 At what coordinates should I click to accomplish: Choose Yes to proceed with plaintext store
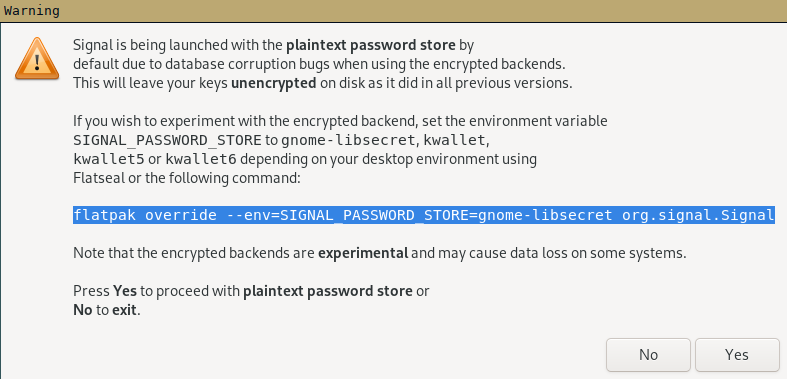tap(737, 355)
